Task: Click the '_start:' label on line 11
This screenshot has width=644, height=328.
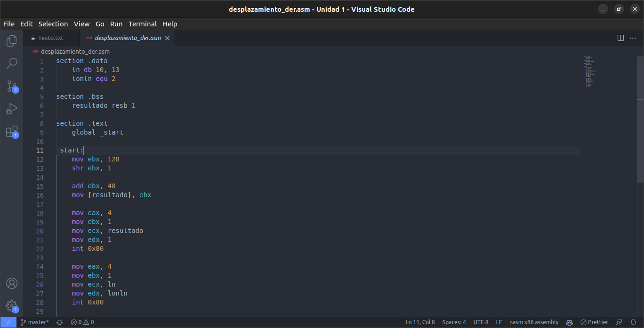Action: click(x=70, y=150)
